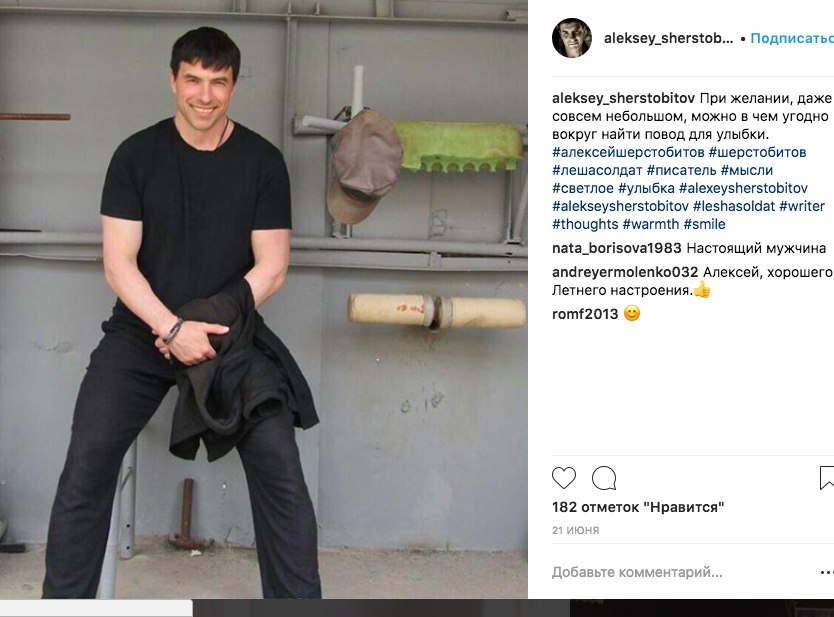The image size is (834, 617).
Task: Open hashtag #alexeysherstobitov
Action: 743,188
